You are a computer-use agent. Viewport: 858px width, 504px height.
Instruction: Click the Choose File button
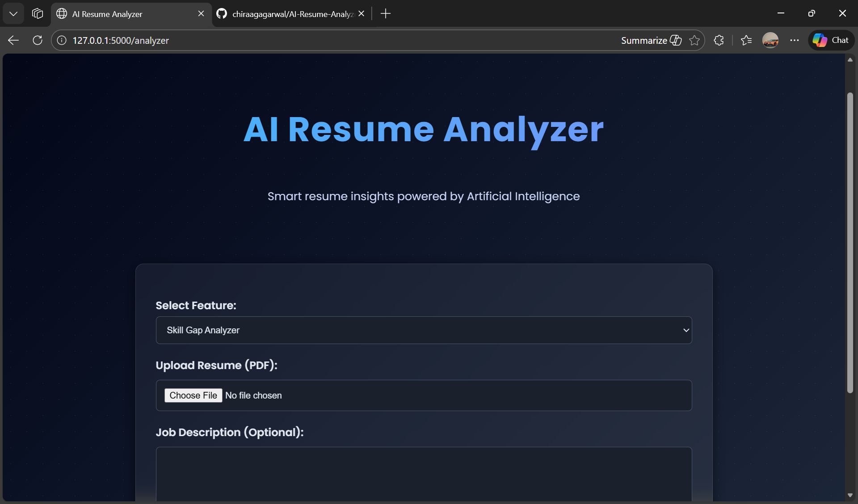click(x=193, y=395)
